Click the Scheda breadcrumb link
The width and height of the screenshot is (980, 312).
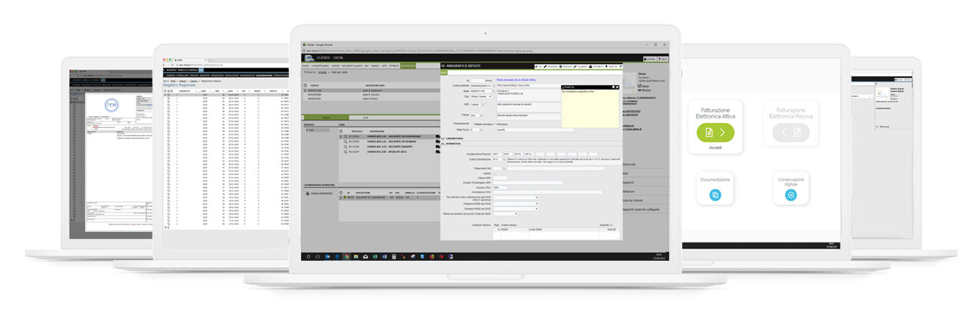coord(323,72)
